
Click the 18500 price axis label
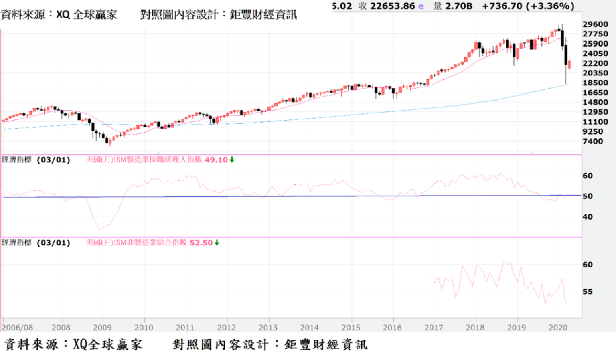(595, 83)
